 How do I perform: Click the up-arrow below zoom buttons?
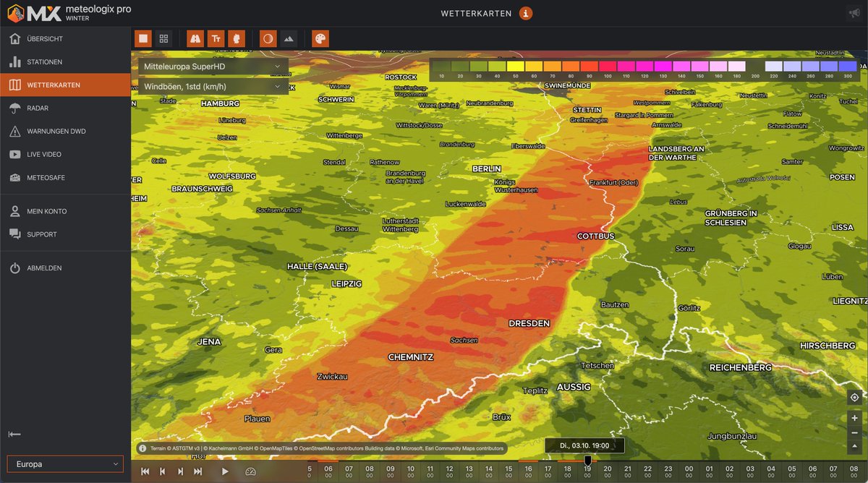(854, 445)
